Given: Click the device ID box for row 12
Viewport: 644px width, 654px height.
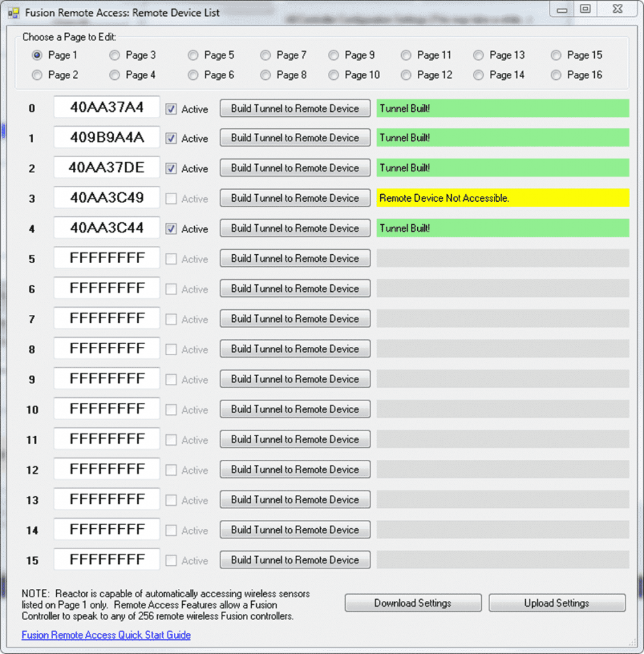Looking at the screenshot, I should pos(106,469).
